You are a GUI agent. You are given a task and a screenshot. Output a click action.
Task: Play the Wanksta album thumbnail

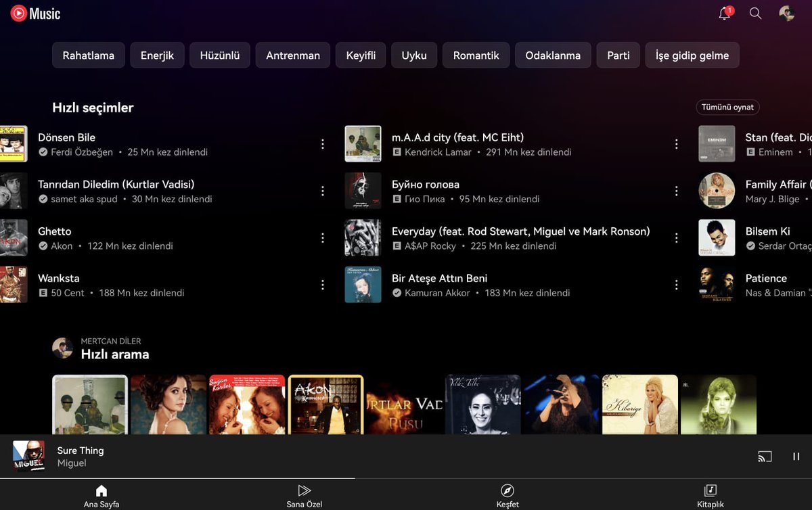[14, 285]
